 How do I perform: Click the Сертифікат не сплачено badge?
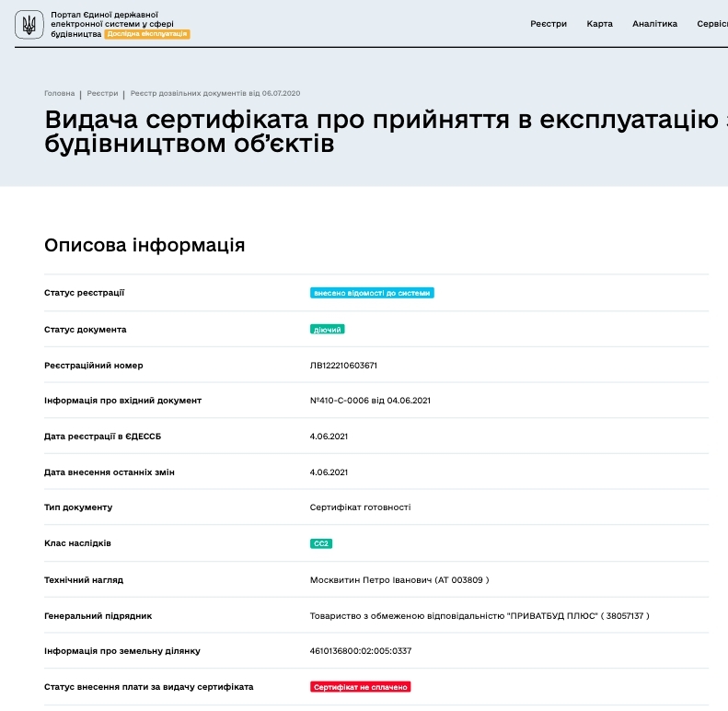click(x=360, y=687)
